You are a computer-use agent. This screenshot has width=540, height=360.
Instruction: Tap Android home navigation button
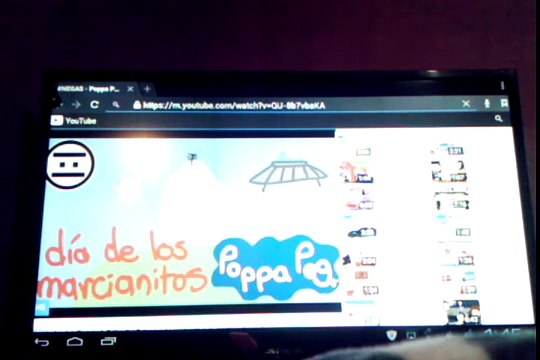click(x=75, y=341)
